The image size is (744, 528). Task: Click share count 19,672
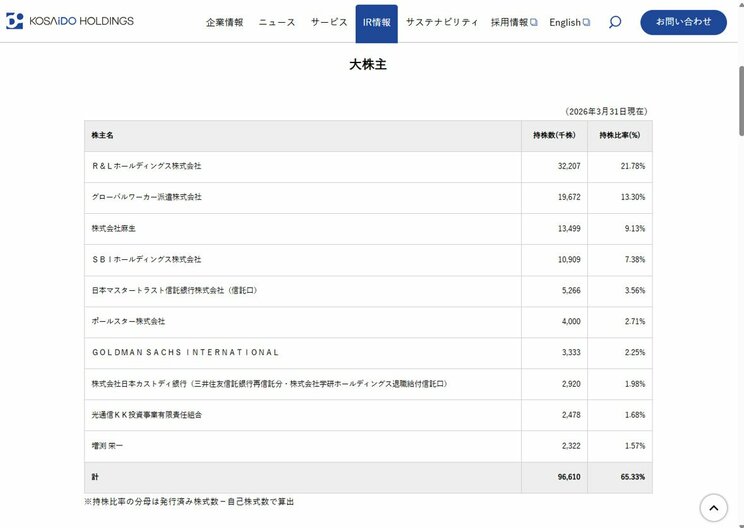[x=569, y=197]
